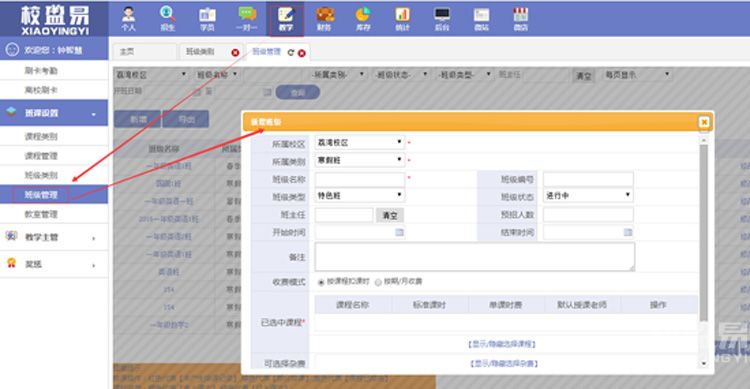Open -班级状态- filter dropdown
750x389 pixels.
[401, 75]
